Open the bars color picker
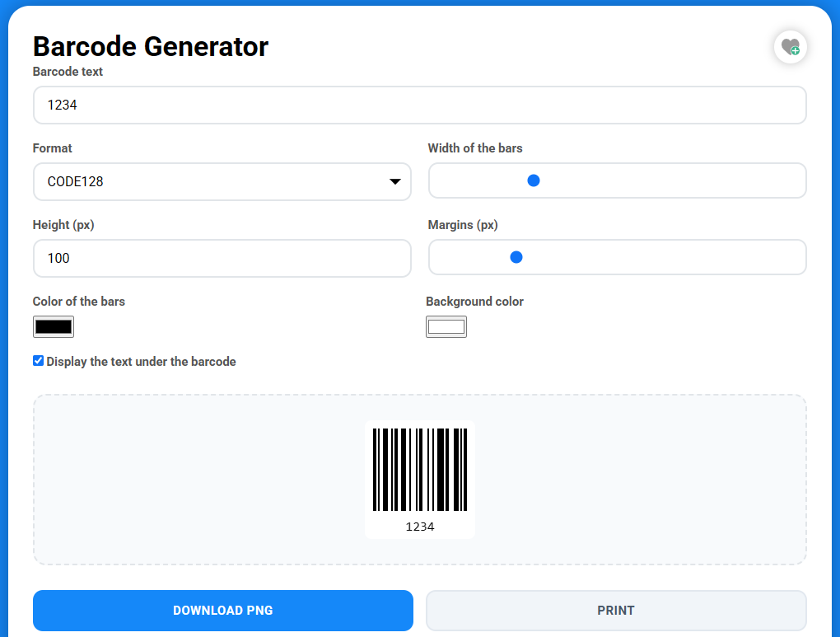Screen dimensions: 840x637 click(x=53, y=326)
